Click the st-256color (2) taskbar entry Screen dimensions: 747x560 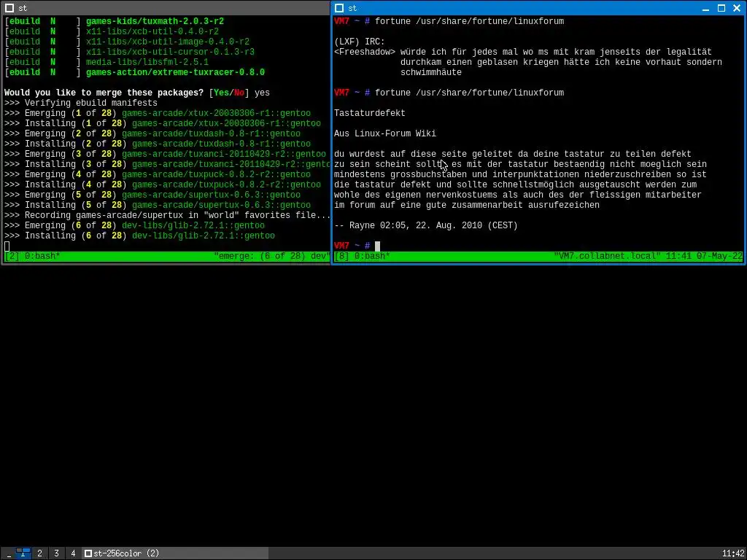(175, 553)
